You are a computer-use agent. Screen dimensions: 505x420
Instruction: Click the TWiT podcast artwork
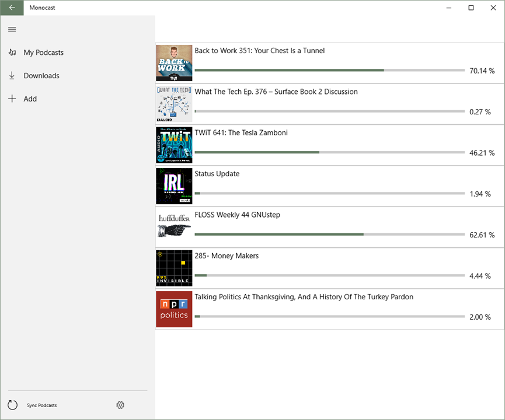pos(174,145)
